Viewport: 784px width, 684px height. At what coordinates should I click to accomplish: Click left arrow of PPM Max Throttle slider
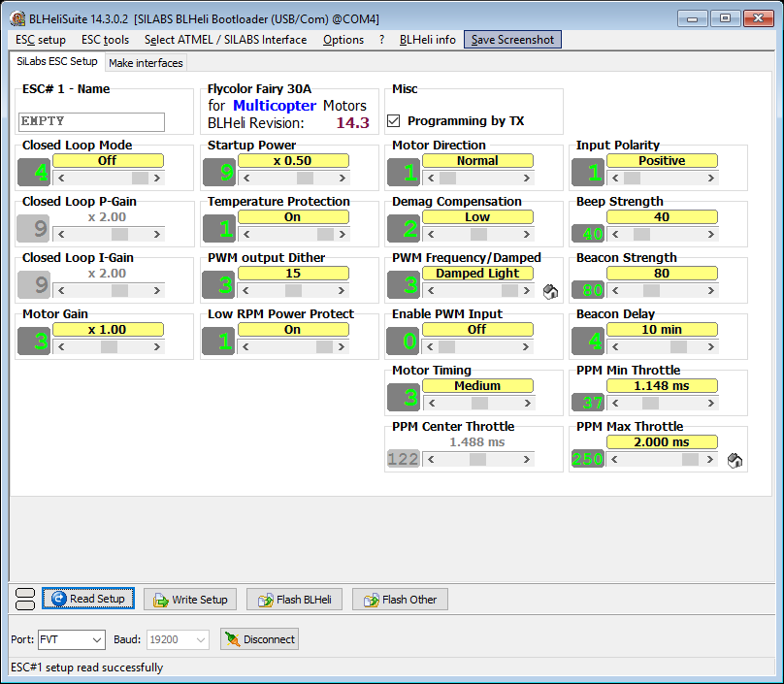[614, 459]
